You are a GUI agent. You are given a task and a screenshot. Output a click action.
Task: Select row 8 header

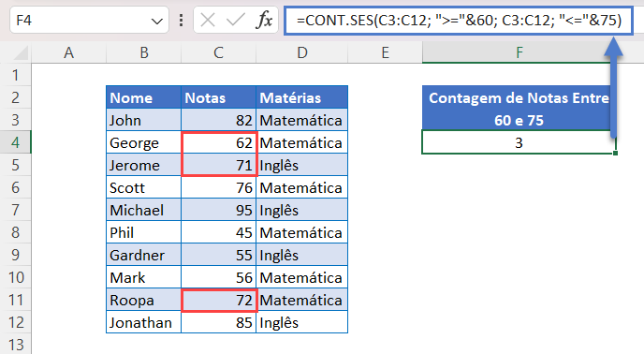[x=16, y=232]
